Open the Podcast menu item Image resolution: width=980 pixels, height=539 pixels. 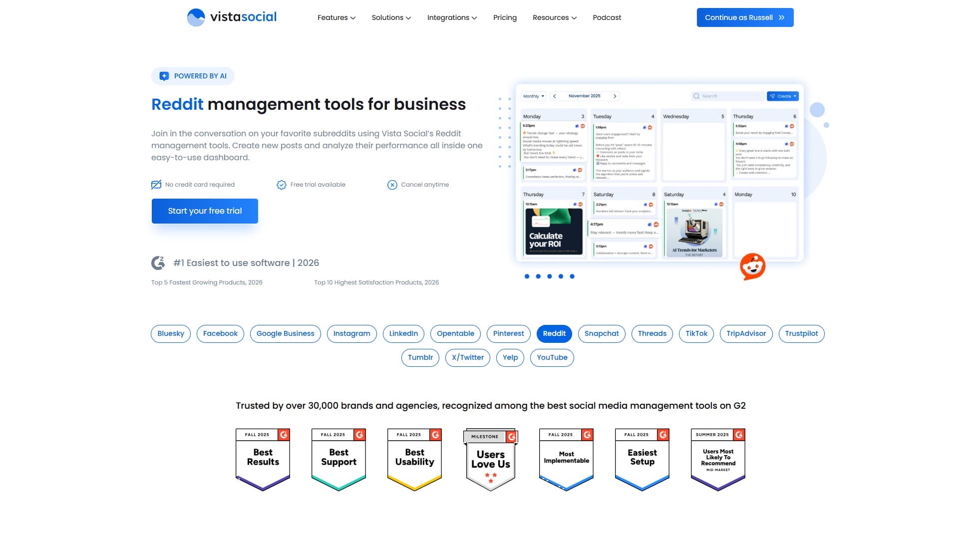tap(606, 17)
